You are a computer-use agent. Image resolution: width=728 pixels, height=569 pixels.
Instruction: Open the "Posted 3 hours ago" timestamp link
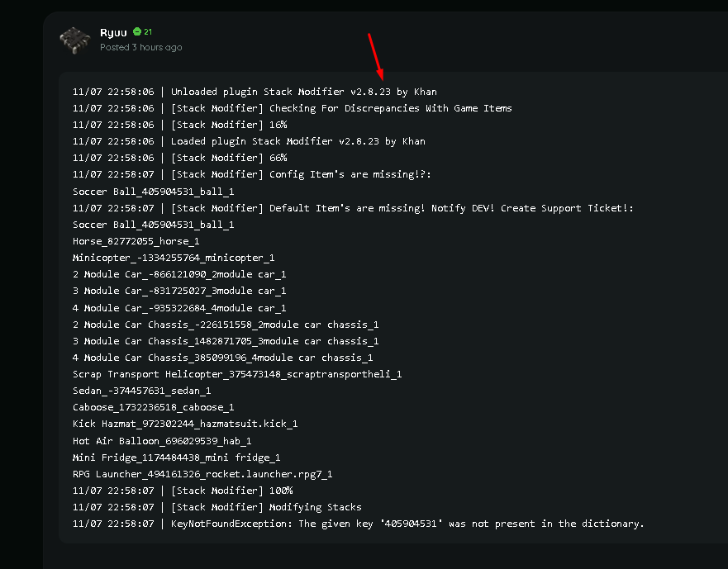click(x=140, y=48)
